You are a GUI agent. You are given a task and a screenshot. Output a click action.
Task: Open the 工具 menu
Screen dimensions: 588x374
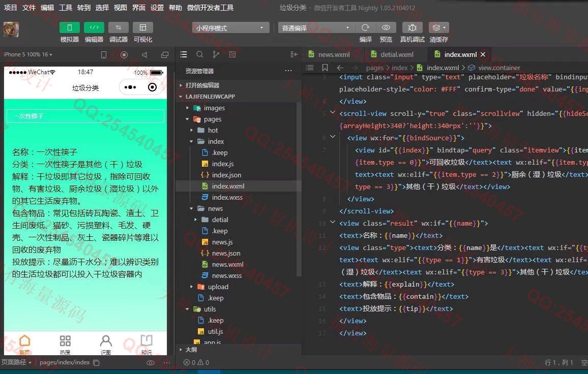[66, 8]
